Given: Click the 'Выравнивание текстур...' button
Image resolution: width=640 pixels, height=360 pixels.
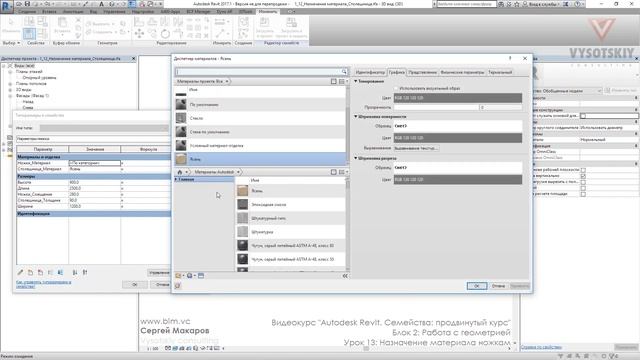Looking at the screenshot, I should 416,148.
